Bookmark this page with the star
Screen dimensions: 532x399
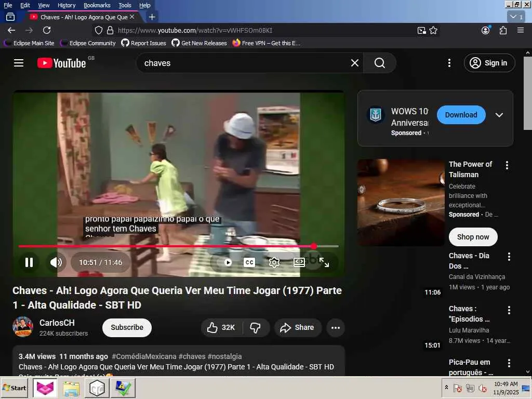pos(433,30)
